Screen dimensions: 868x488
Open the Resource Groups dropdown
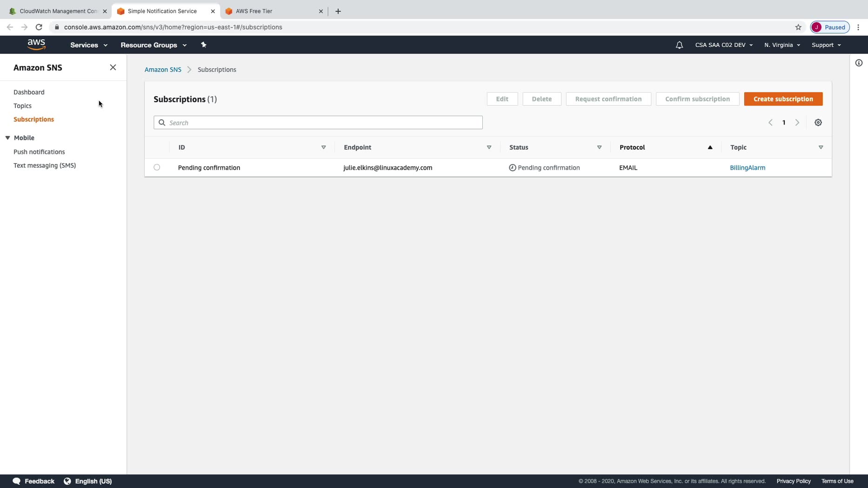[154, 45]
